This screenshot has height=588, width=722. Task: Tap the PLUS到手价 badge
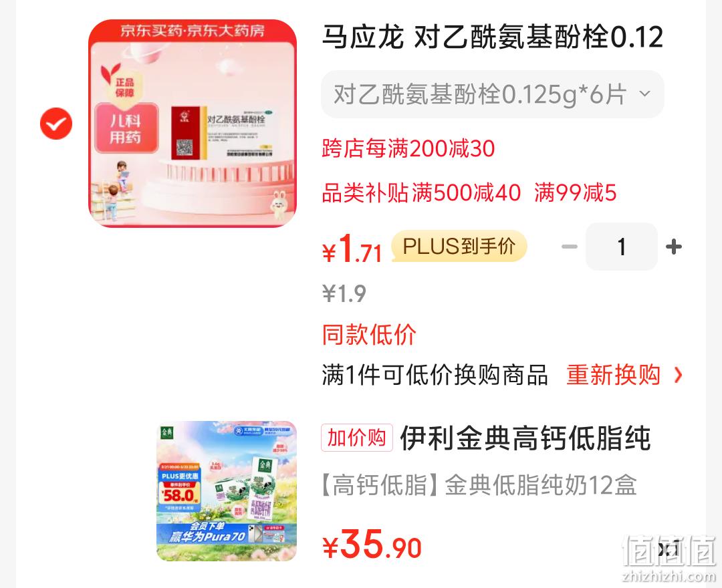459,246
